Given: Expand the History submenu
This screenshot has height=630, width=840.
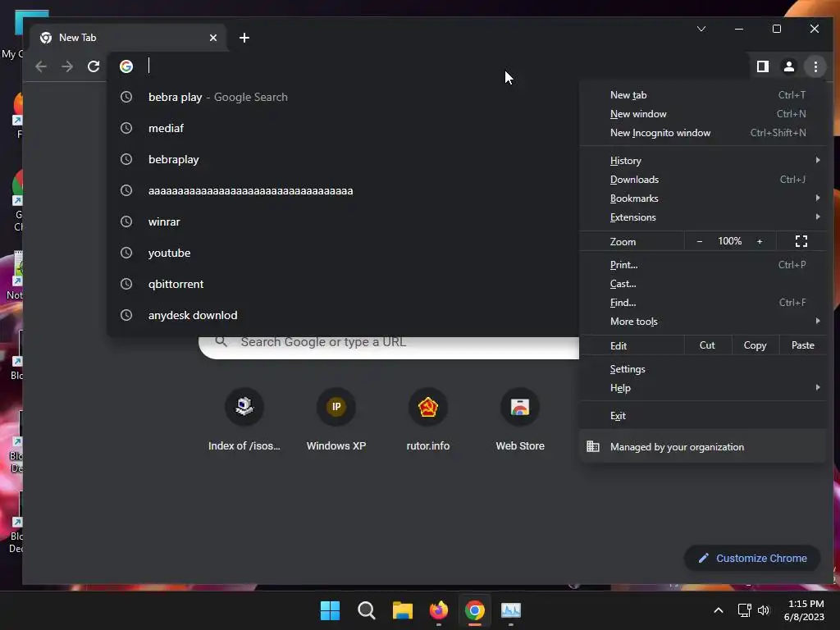Looking at the screenshot, I should coord(702,161).
